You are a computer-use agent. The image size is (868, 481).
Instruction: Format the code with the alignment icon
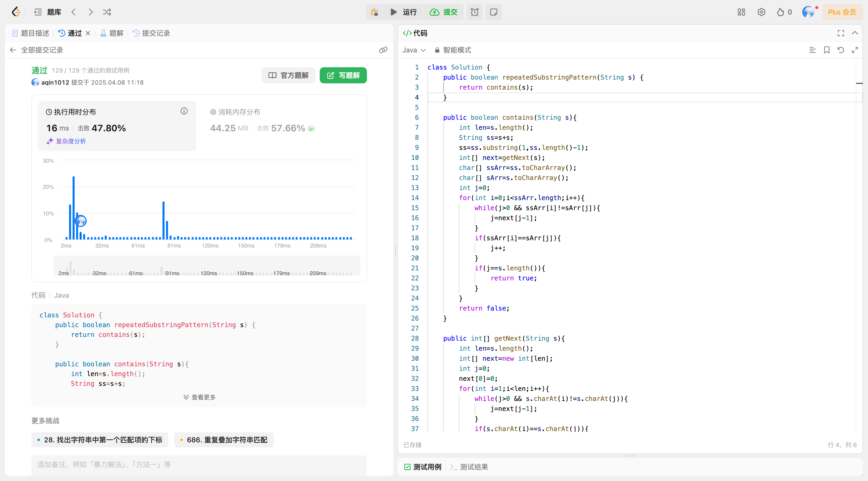[813, 50]
